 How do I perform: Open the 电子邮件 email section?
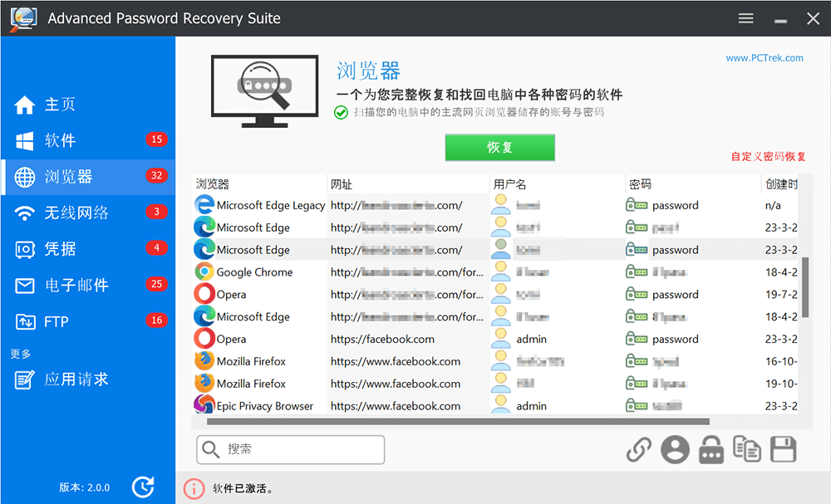88,285
